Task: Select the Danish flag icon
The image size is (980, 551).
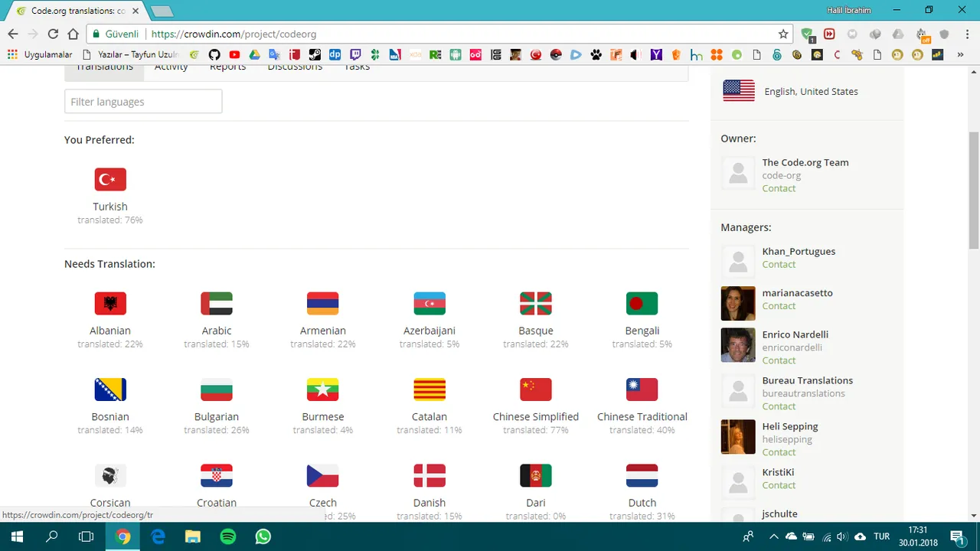Action: [430, 475]
